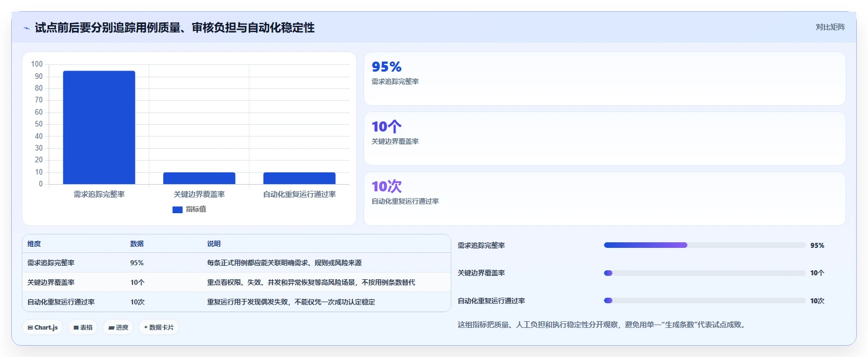The width and height of the screenshot is (868, 357).
Task: Click the table data cell 10次
Action: [x=138, y=302]
